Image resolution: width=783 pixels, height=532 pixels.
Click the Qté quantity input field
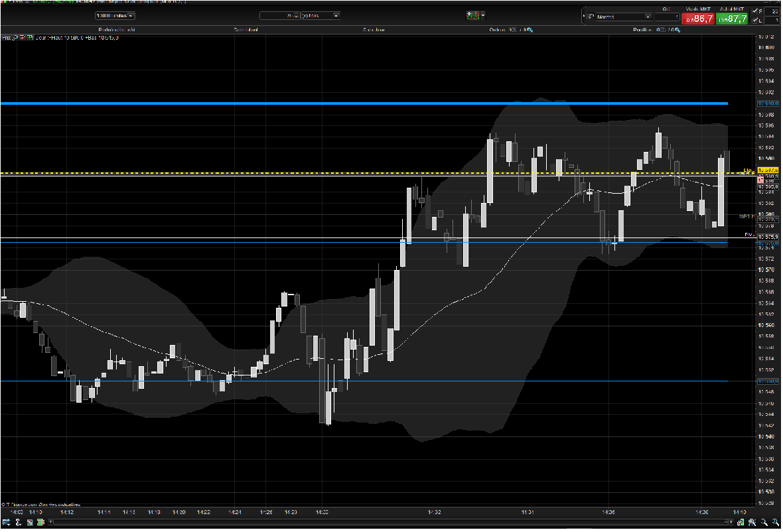click(x=667, y=17)
